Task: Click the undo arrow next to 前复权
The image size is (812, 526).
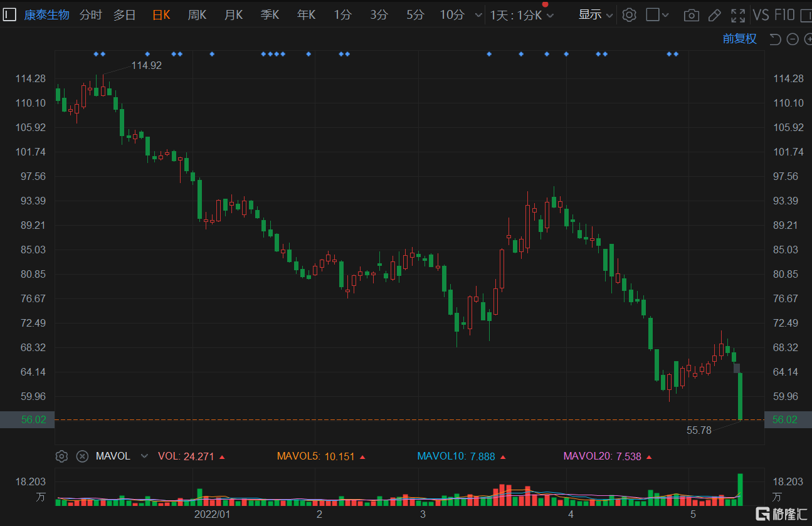Action: 775,39
